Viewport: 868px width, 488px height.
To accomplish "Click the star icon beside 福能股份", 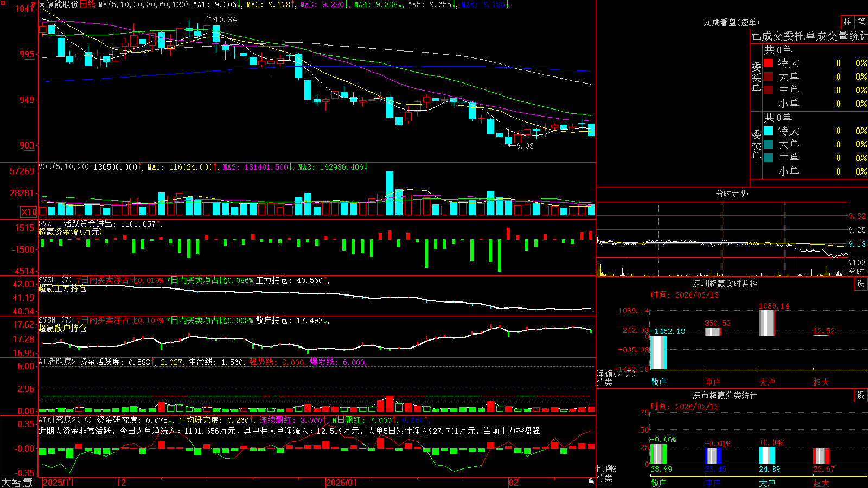I will (x=42, y=4).
